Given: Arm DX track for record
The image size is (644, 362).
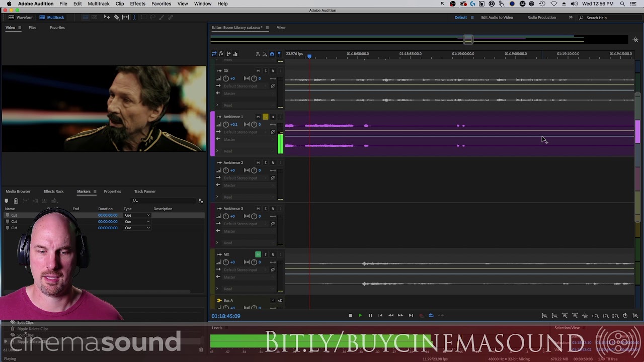Looking at the screenshot, I should coord(273,71).
